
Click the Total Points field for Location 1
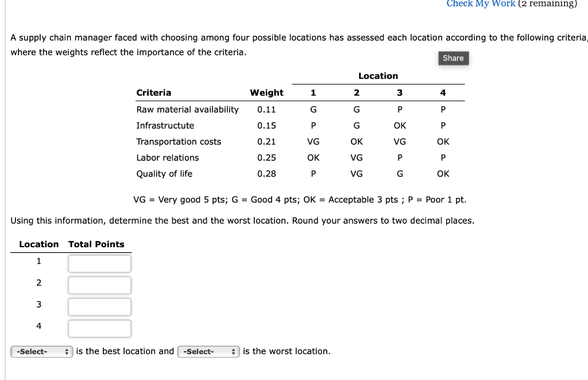(99, 263)
